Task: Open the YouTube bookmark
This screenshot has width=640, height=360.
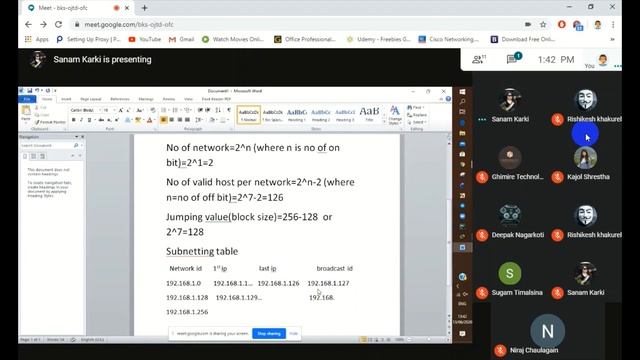Action: [144, 39]
